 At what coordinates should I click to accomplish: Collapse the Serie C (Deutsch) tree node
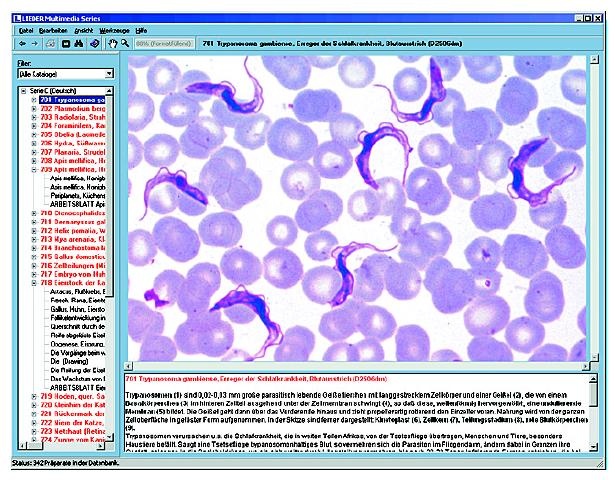24,93
